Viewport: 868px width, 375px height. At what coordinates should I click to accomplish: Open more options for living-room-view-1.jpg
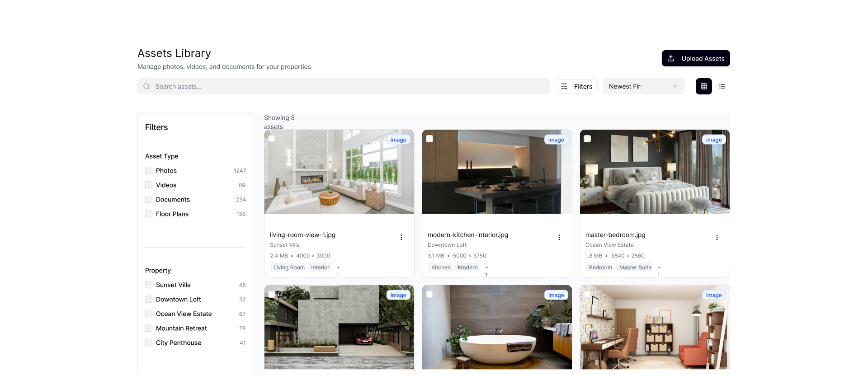coord(401,237)
